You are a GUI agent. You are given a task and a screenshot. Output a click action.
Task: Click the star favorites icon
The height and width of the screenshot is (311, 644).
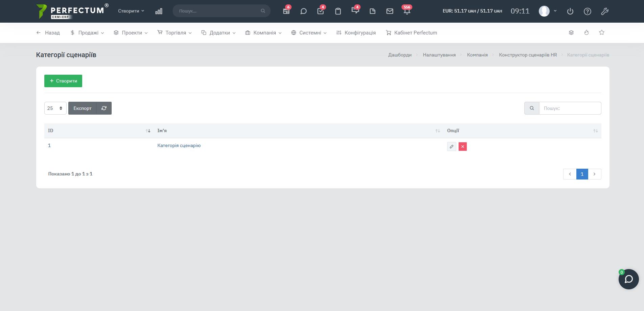[x=602, y=32]
